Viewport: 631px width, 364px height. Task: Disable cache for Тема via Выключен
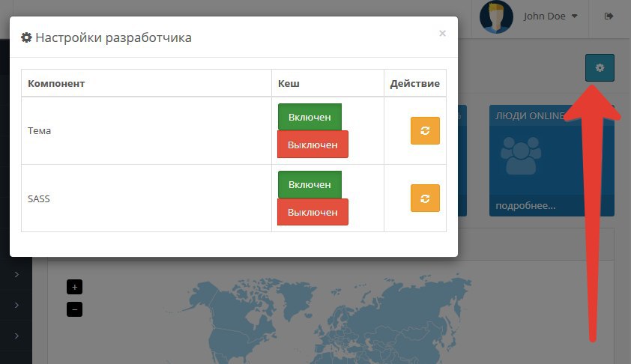[313, 145]
